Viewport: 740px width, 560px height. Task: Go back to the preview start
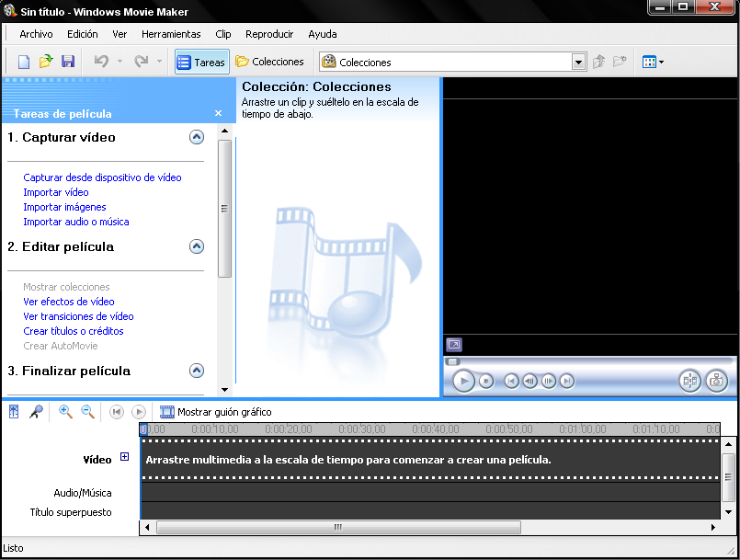pyautogui.click(x=512, y=381)
